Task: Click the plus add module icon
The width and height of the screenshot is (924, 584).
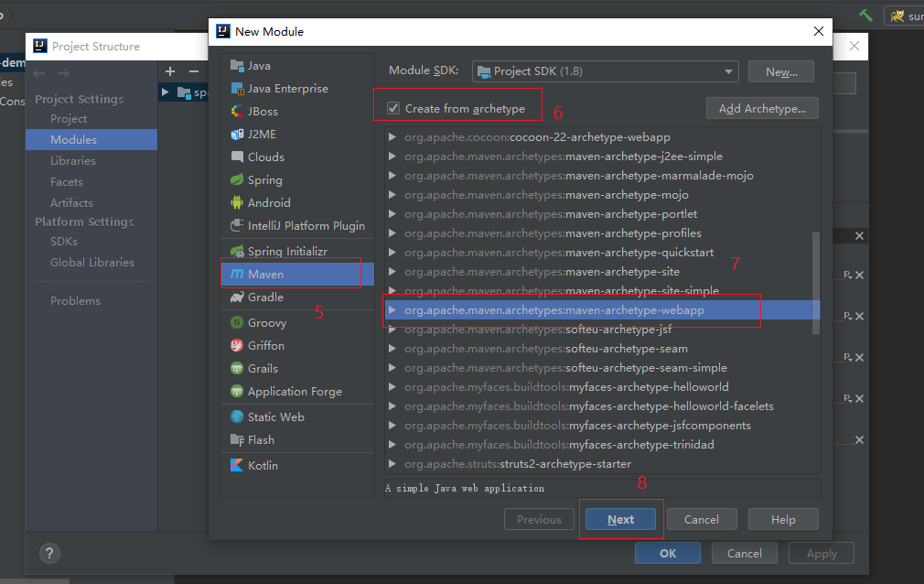Action: (170, 71)
